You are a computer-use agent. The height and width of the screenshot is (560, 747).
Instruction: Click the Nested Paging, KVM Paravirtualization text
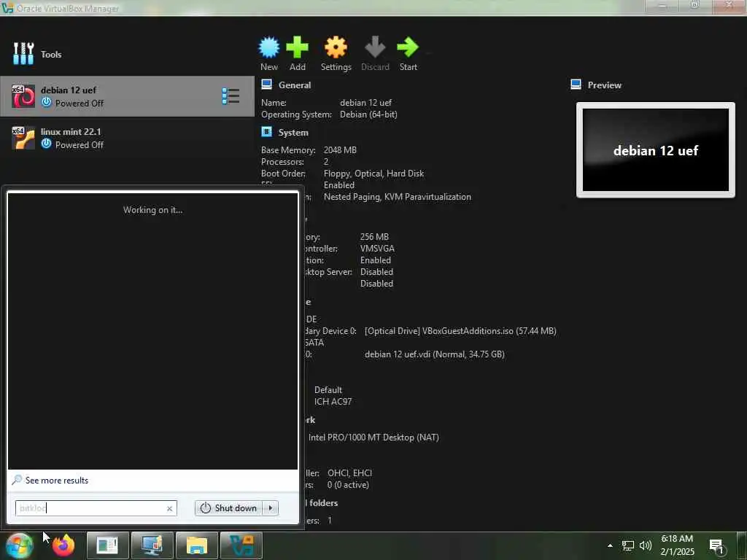coord(398,197)
